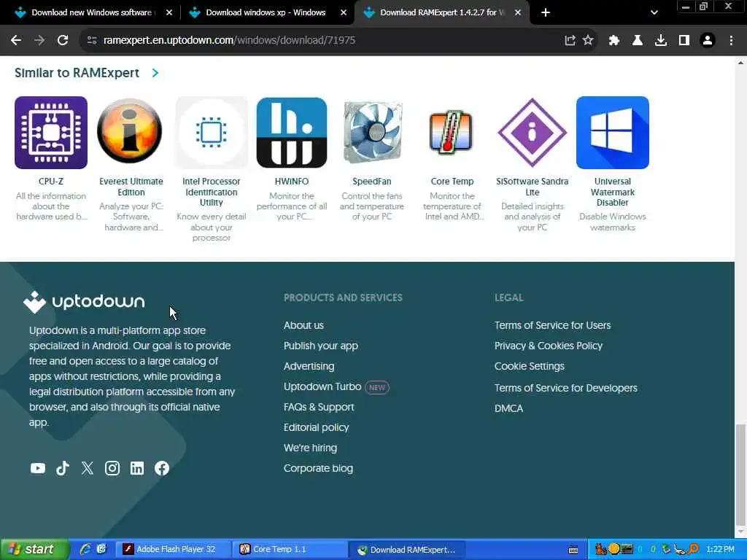747x560 pixels.
Task: Bookmark this page with the star
Action: click(x=588, y=40)
